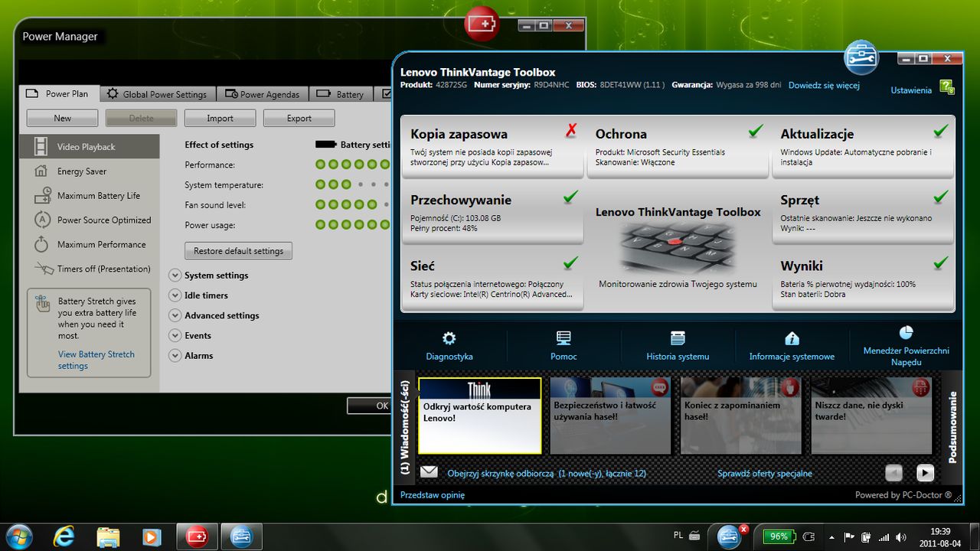The width and height of the screenshot is (980, 551).
Task: Open Sieć network tile
Action: click(x=492, y=278)
